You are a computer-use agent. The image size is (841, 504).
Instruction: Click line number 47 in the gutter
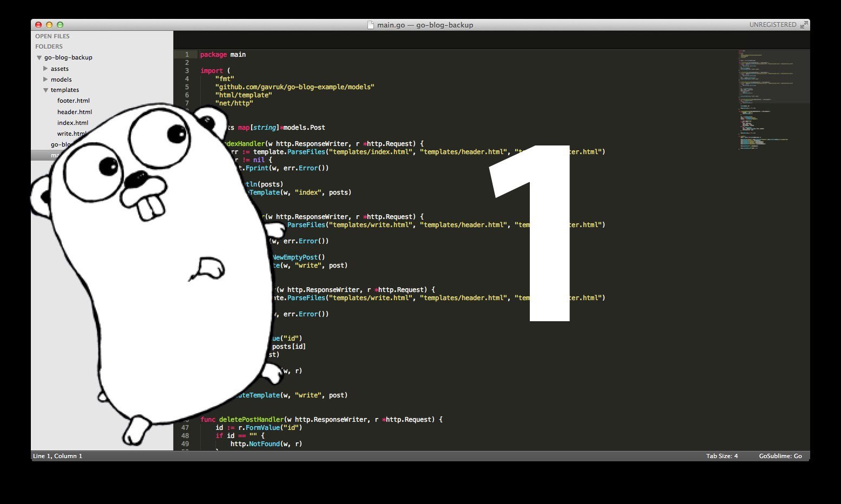tap(185, 428)
